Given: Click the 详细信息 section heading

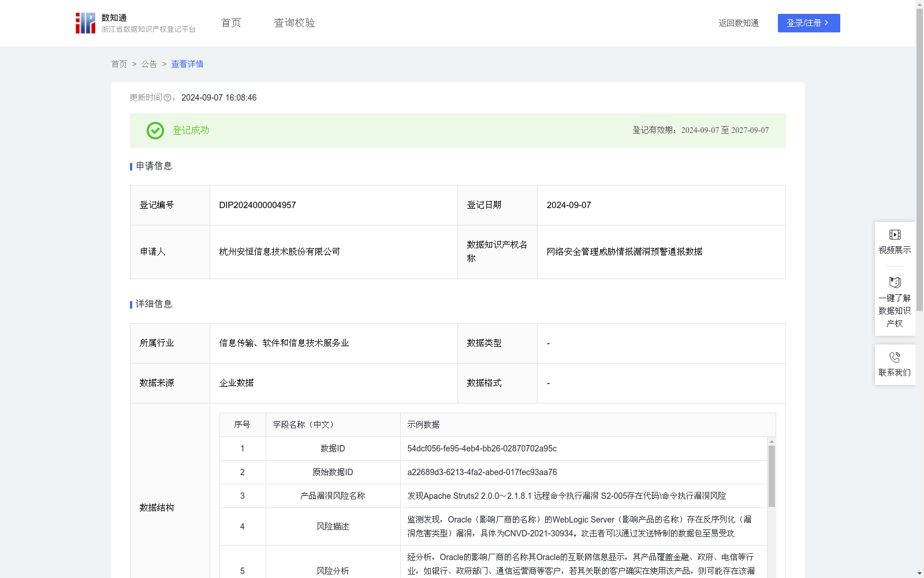Looking at the screenshot, I should (154, 305).
